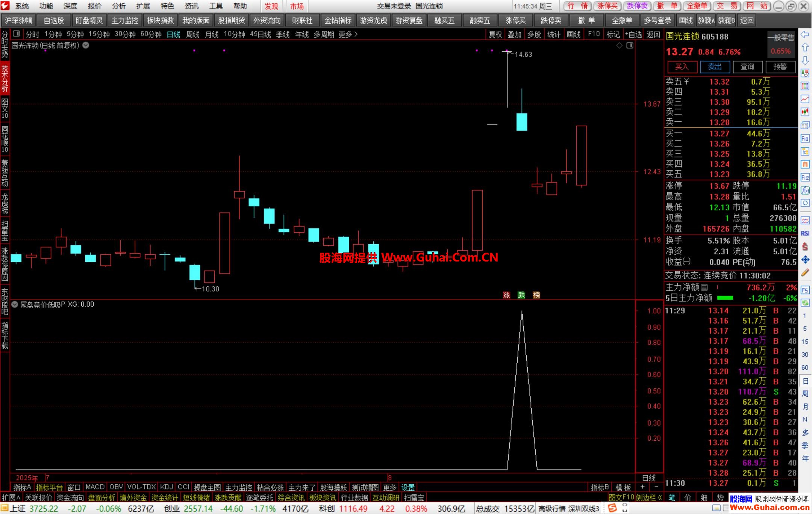Click +自选 to add to watchlist
Image resolution: width=812 pixels, height=514 pixels.
(x=633, y=34)
